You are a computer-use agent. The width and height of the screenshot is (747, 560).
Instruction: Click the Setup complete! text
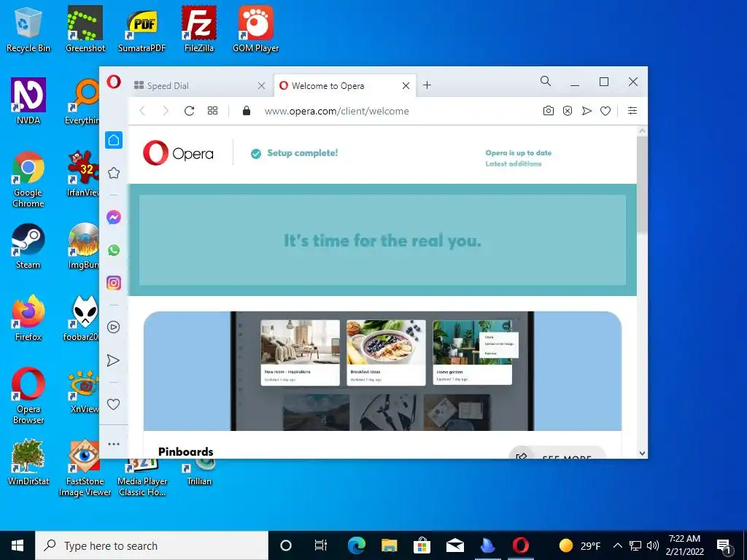coord(303,153)
